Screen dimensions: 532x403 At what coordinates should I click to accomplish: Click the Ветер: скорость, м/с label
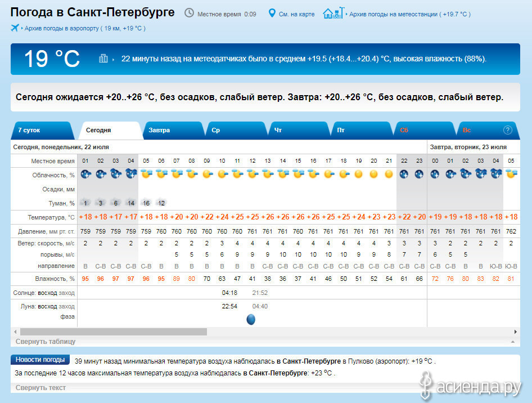click(46, 243)
